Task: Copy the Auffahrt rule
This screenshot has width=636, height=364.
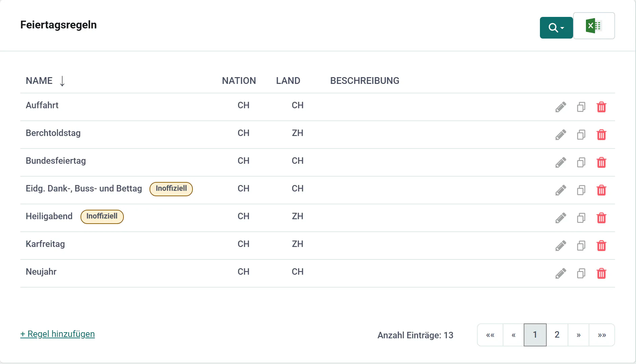Action: pos(581,107)
